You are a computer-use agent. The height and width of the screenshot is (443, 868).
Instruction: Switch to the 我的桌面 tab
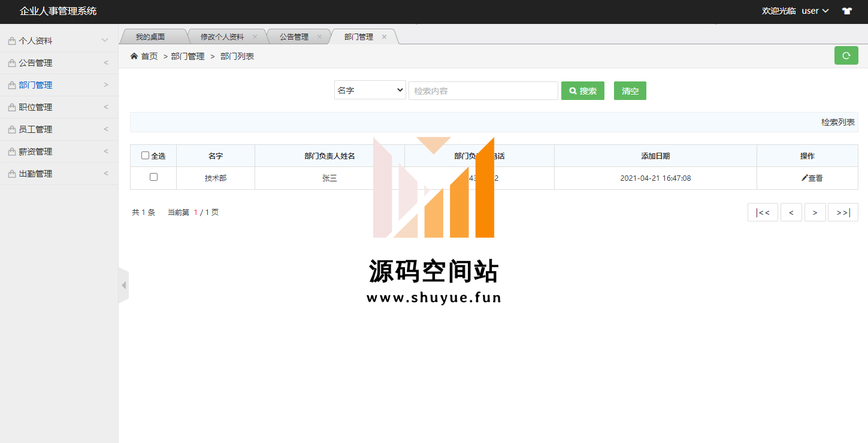(x=150, y=37)
